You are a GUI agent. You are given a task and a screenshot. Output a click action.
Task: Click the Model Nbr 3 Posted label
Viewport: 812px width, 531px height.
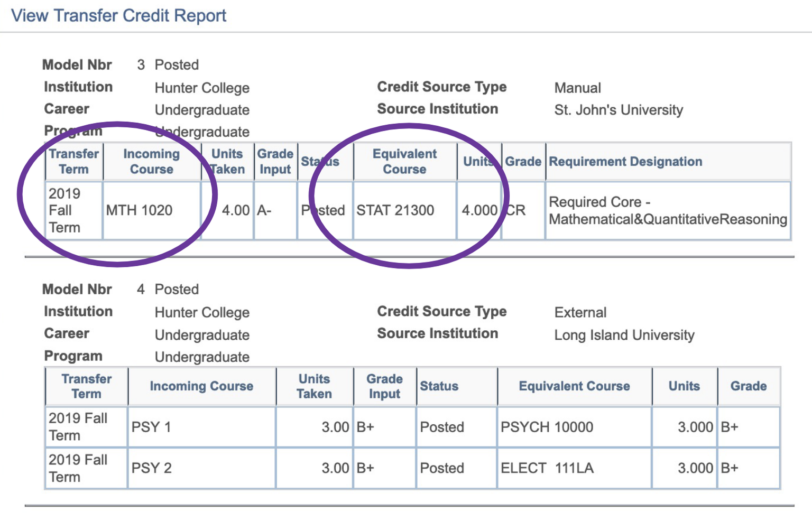click(121, 64)
